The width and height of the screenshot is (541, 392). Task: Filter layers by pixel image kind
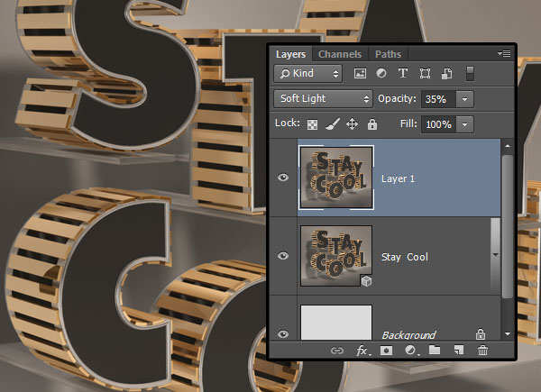point(360,73)
